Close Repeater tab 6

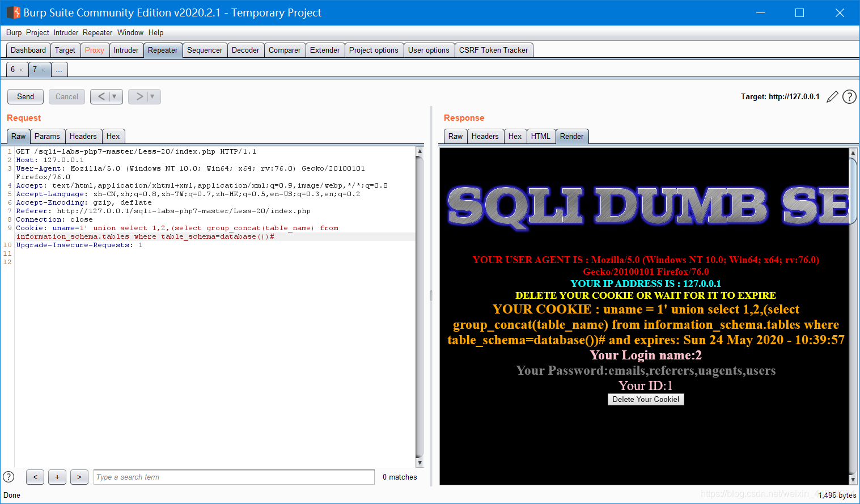[21, 70]
